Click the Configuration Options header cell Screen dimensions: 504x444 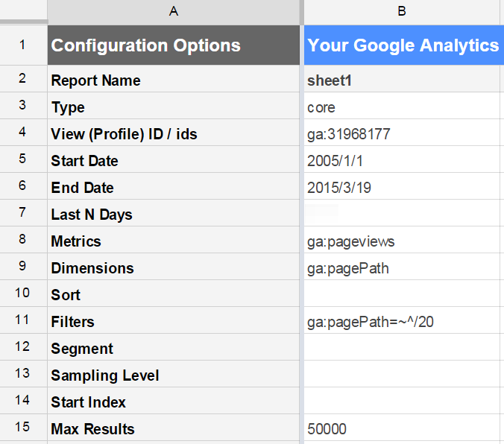pos(174,45)
